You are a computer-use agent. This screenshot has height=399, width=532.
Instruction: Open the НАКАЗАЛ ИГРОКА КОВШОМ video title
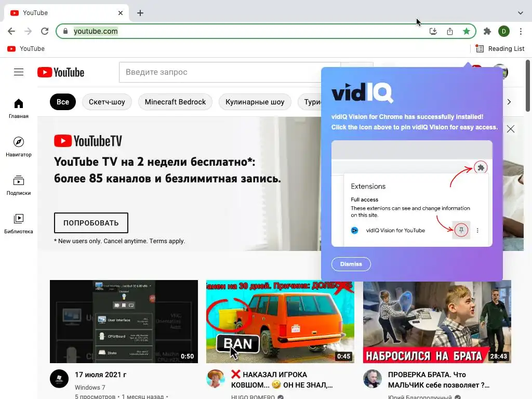[x=282, y=380]
